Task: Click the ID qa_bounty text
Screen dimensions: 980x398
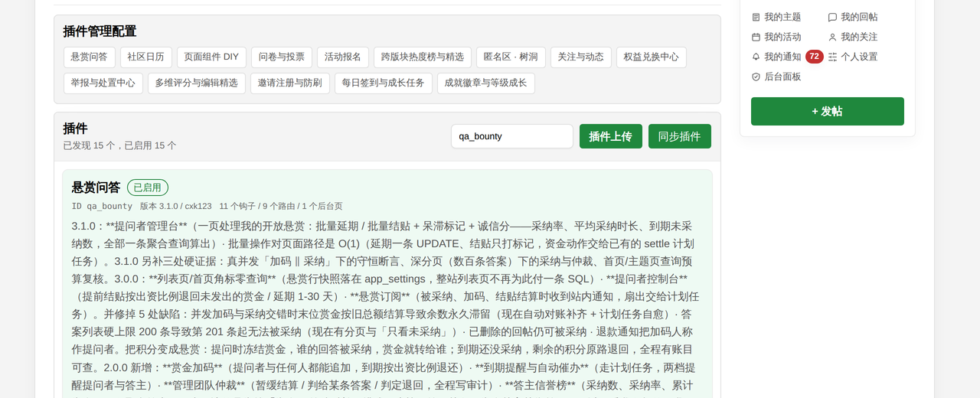Action: tap(102, 207)
